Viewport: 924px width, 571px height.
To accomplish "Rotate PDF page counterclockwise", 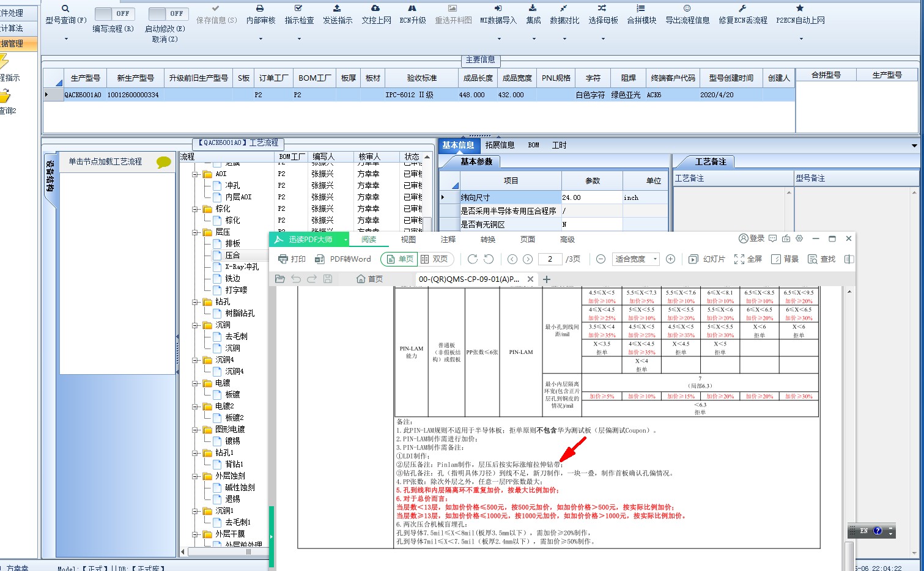I will (489, 259).
